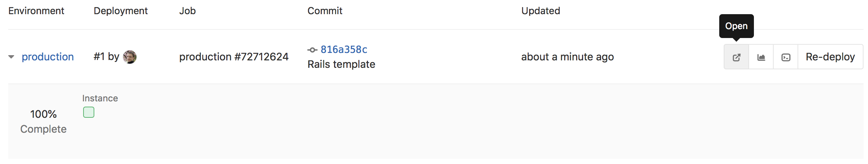Click the deployer's avatar image
868x164 pixels.
click(130, 57)
